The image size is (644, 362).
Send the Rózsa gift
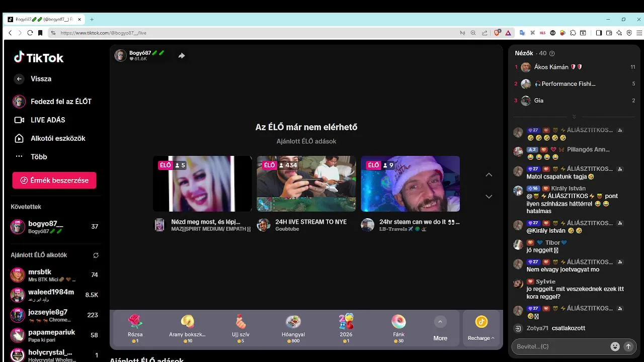(x=135, y=328)
